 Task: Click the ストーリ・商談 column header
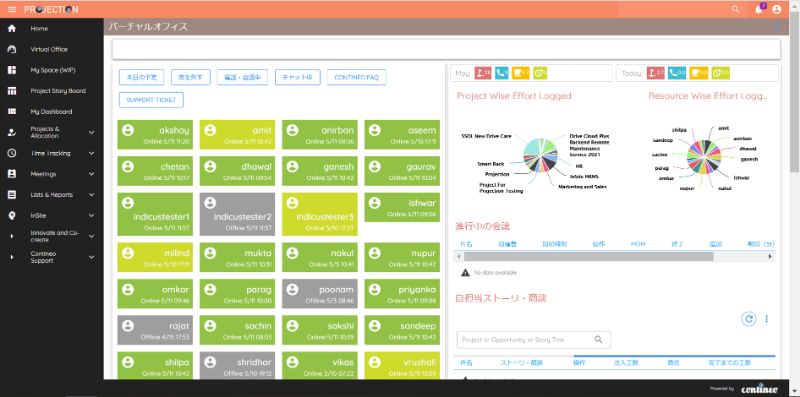tap(521, 363)
